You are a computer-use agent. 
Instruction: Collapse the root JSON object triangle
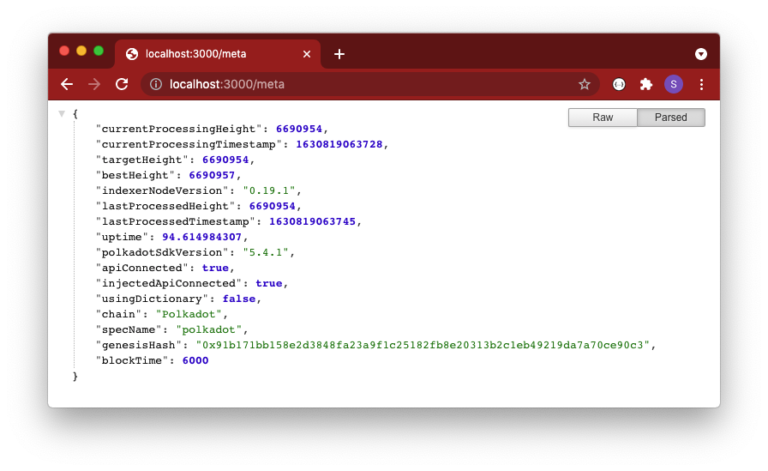coord(62,114)
